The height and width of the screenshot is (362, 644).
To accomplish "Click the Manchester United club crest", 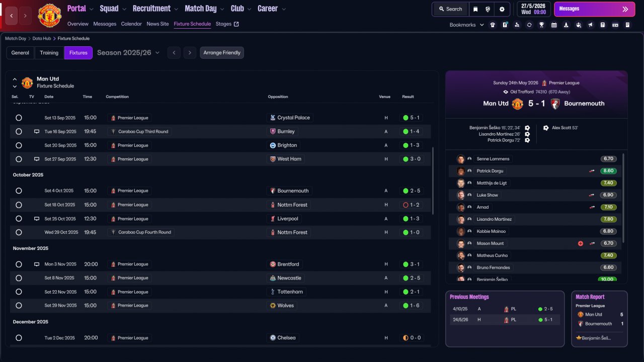I will (x=49, y=16).
